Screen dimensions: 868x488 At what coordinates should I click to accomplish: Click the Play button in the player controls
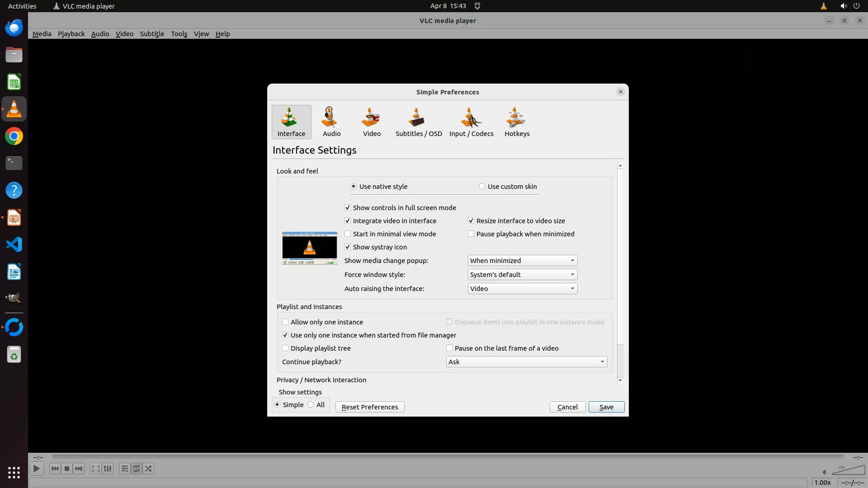click(37, 469)
